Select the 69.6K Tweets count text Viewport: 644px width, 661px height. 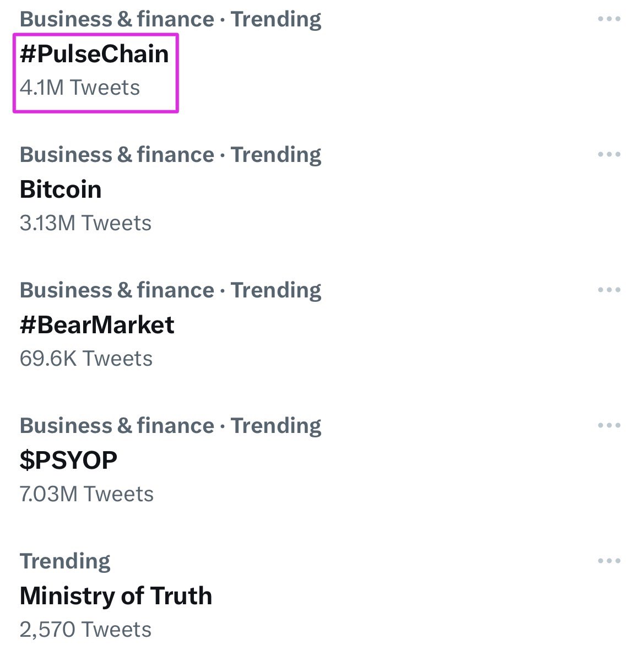click(86, 359)
